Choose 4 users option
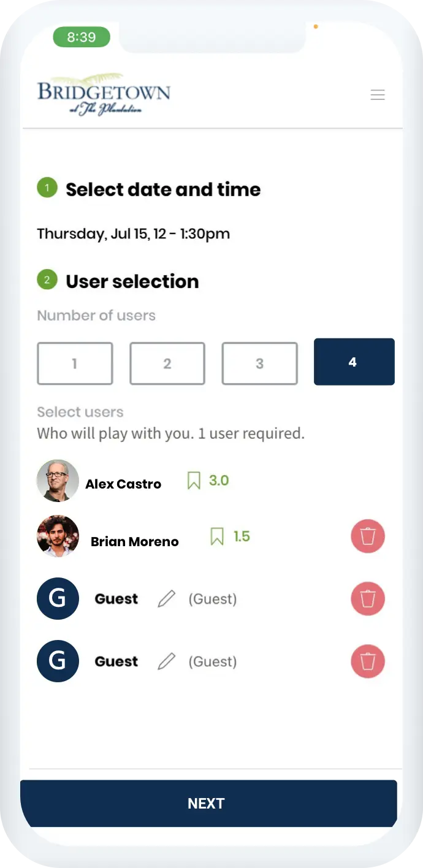The image size is (423, 868). coord(354,362)
